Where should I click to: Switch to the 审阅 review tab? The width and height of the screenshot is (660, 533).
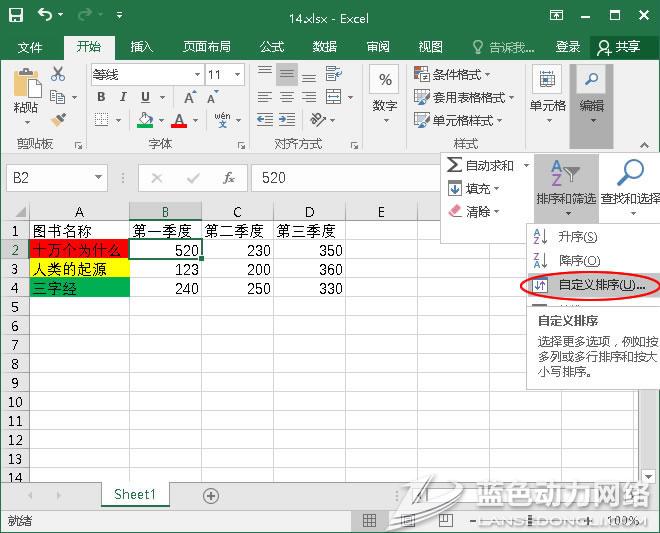pyautogui.click(x=378, y=47)
